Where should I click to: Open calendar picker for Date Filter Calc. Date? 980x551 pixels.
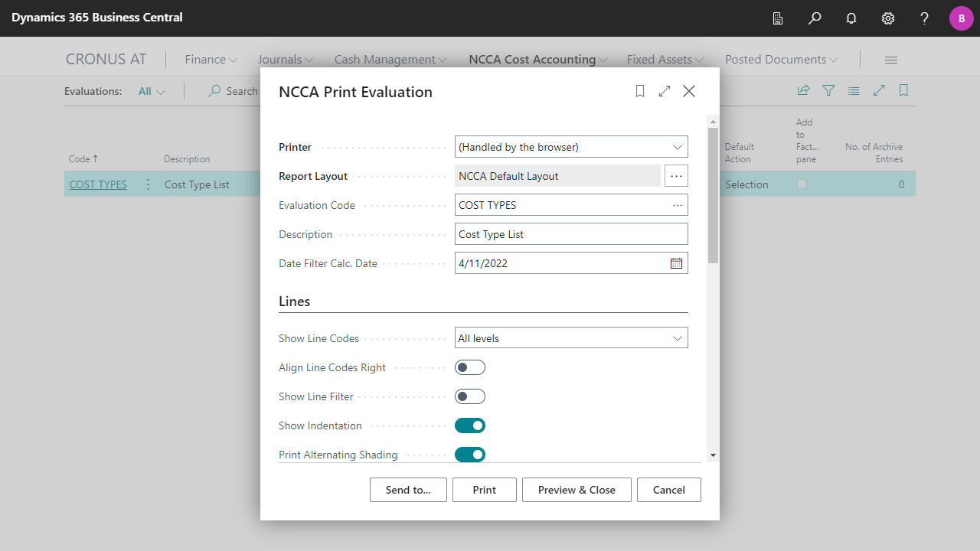click(676, 263)
